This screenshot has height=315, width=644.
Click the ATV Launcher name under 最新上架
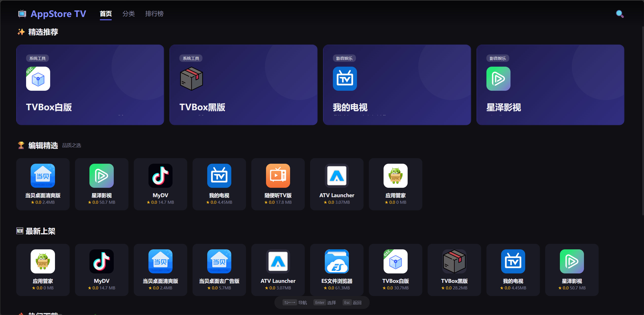[x=278, y=281]
